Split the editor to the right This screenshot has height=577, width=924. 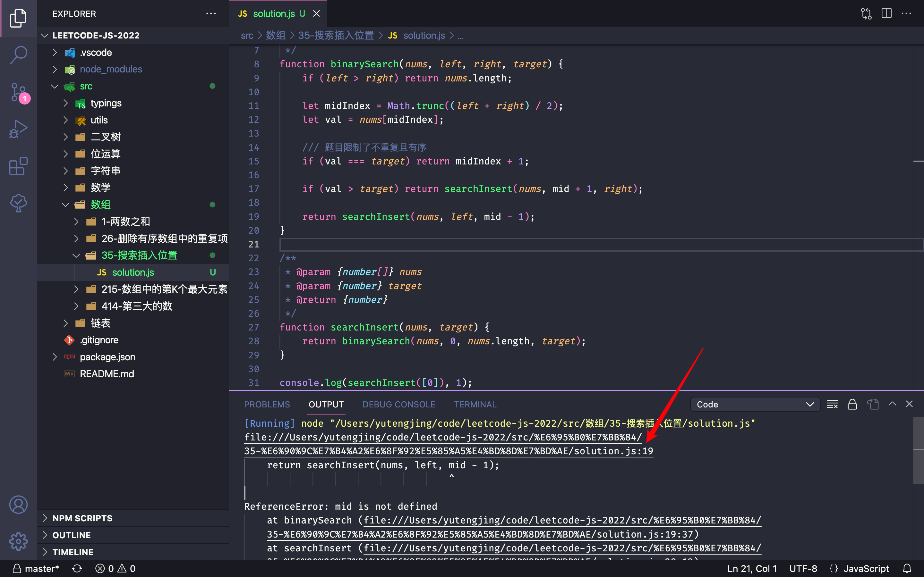click(886, 14)
